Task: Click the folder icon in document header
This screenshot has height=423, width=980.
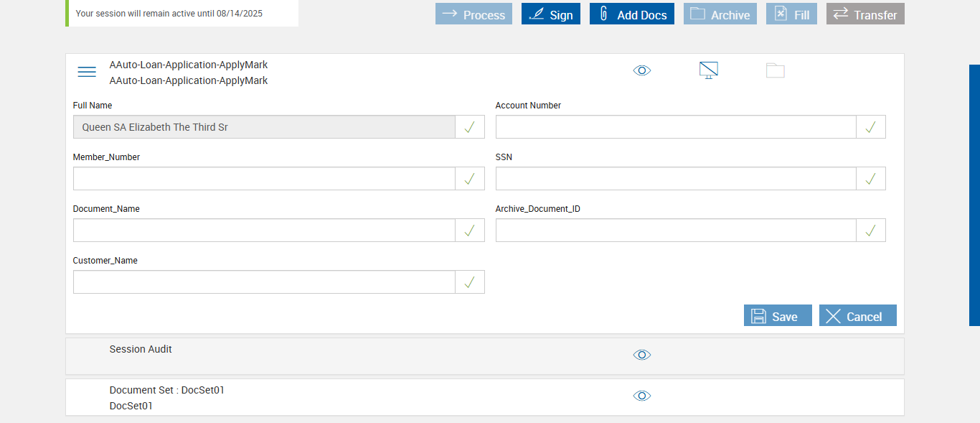Action: (775, 70)
